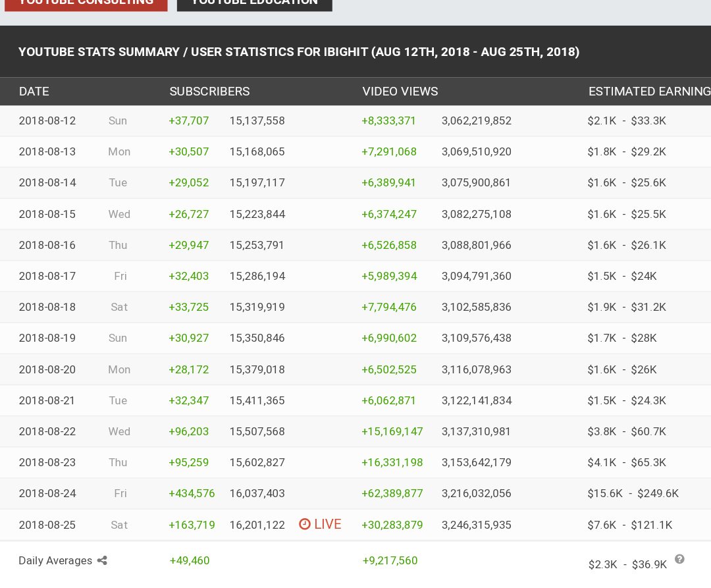Click the subscriber total 16,201,122
This screenshot has width=711, height=588.
point(257,525)
